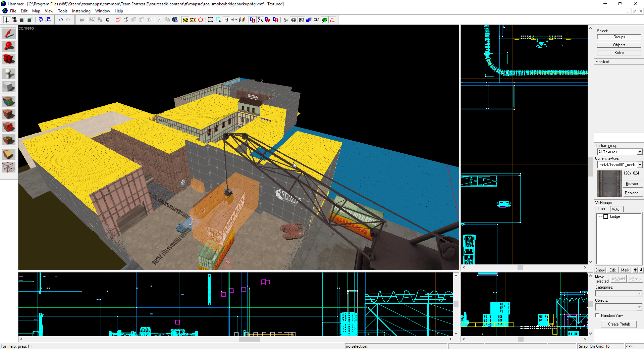This screenshot has height=349, width=644.
Task: Click the visgroups Mark button
Action: pyautogui.click(x=625, y=270)
